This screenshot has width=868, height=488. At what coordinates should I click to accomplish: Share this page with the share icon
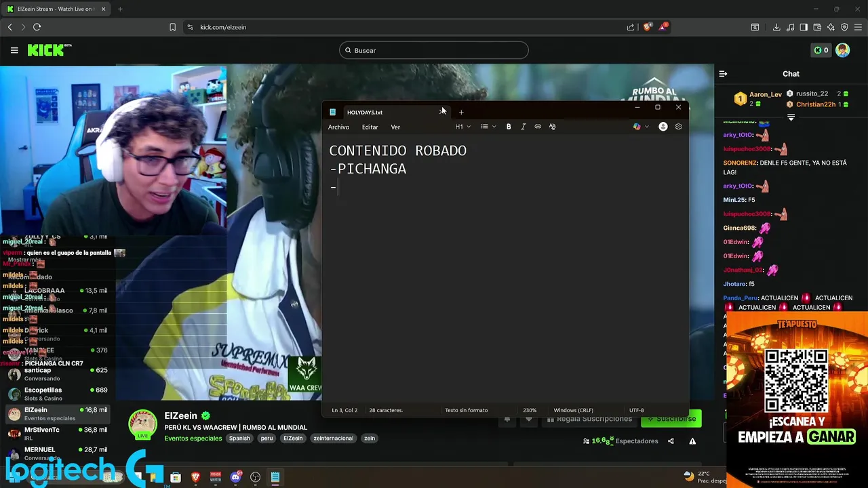pyautogui.click(x=631, y=27)
